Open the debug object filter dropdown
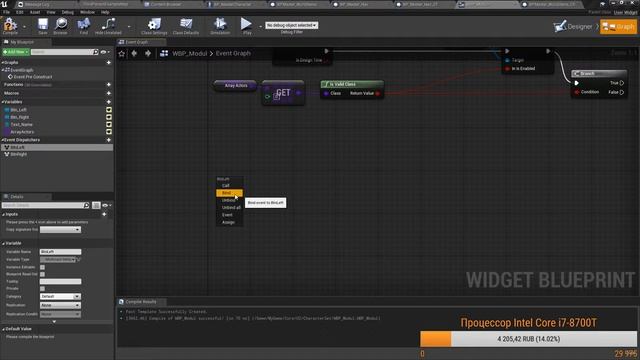The width and height of the screenshot is (640, 360). coord(291,25)
